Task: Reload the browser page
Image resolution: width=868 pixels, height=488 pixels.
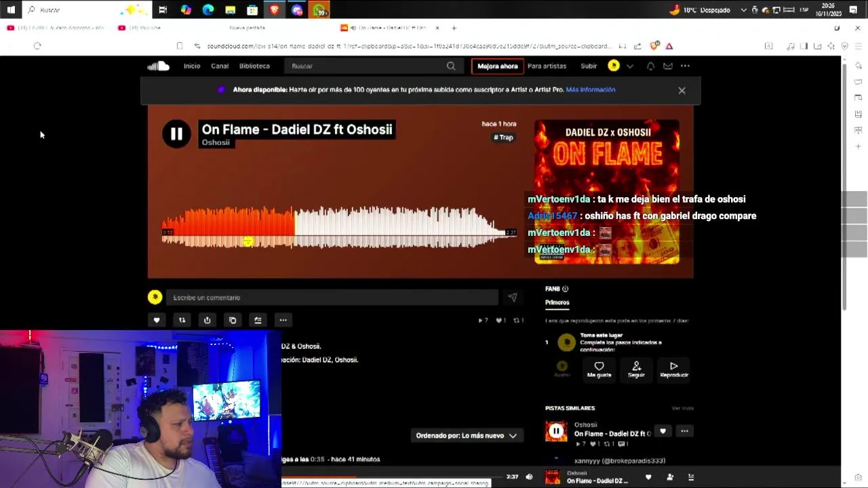Action: tap(37, 46)
